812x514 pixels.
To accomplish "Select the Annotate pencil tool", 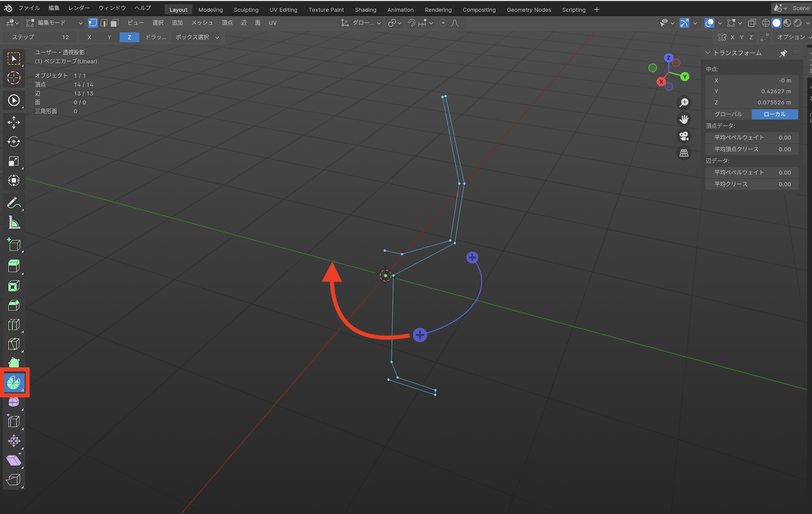I will pyautogui.click(x=14, y=203).
